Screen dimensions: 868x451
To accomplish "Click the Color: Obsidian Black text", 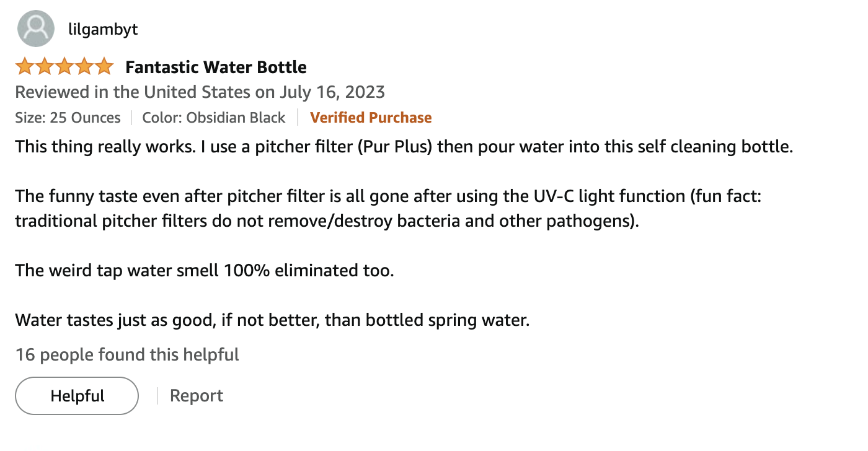I will click(214, 118).
